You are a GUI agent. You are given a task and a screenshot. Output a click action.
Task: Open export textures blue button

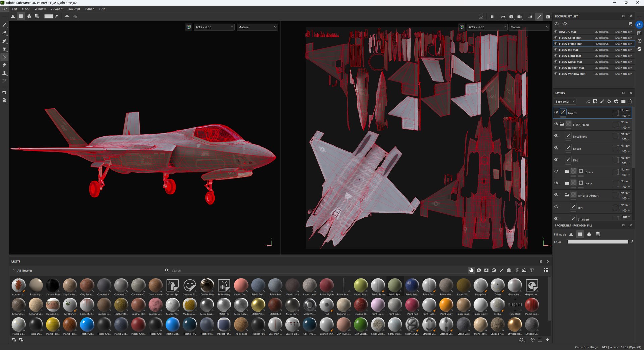(639, 25)
